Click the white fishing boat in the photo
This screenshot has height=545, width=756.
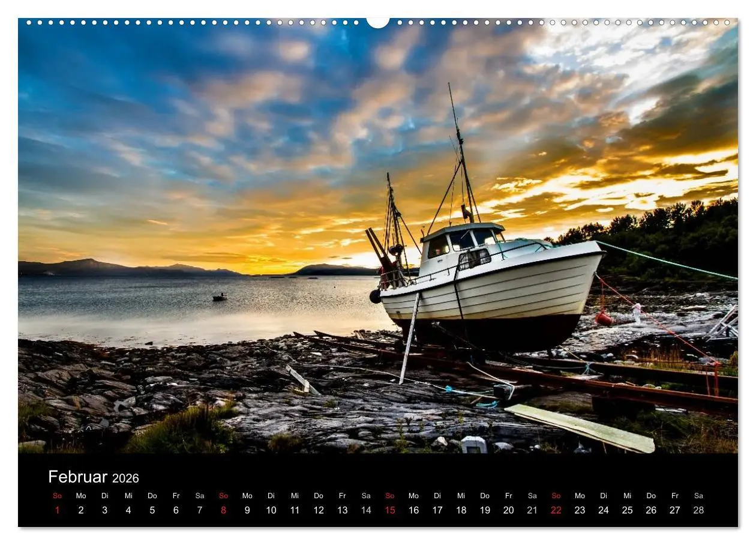pos(492,282)
